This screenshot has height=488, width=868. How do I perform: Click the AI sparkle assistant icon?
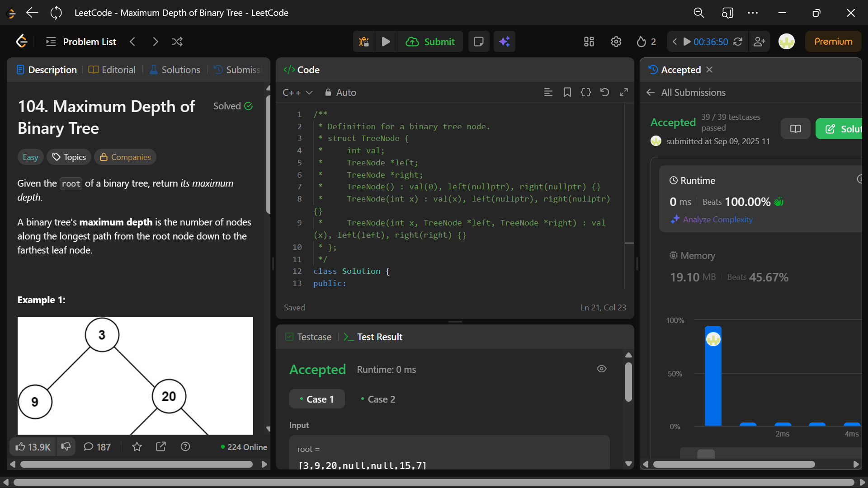coord(505,42)
